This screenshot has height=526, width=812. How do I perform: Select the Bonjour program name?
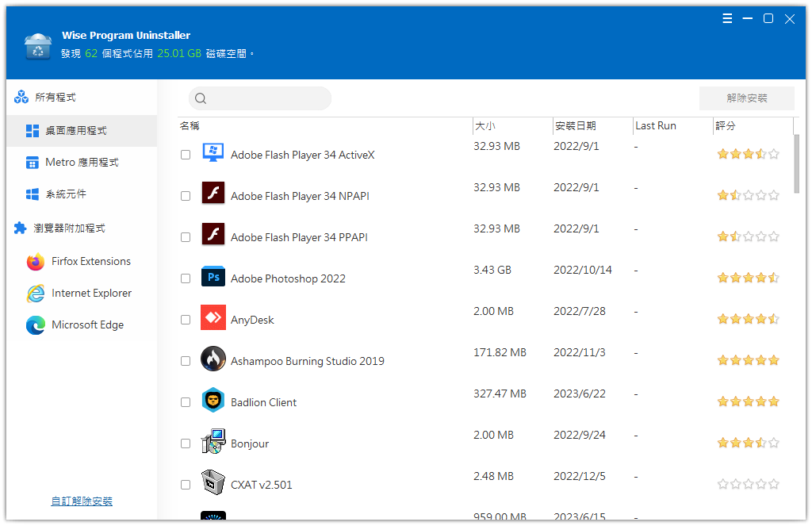[x=250, y=443]
